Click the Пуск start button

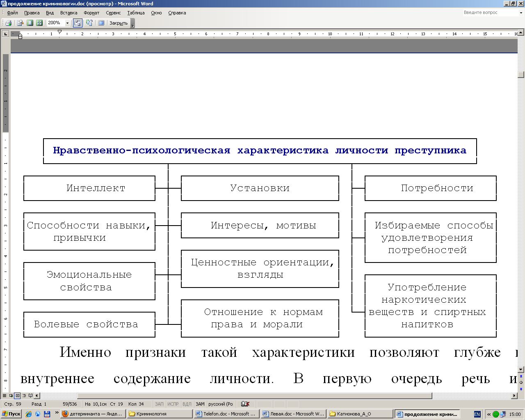point(11,414)
